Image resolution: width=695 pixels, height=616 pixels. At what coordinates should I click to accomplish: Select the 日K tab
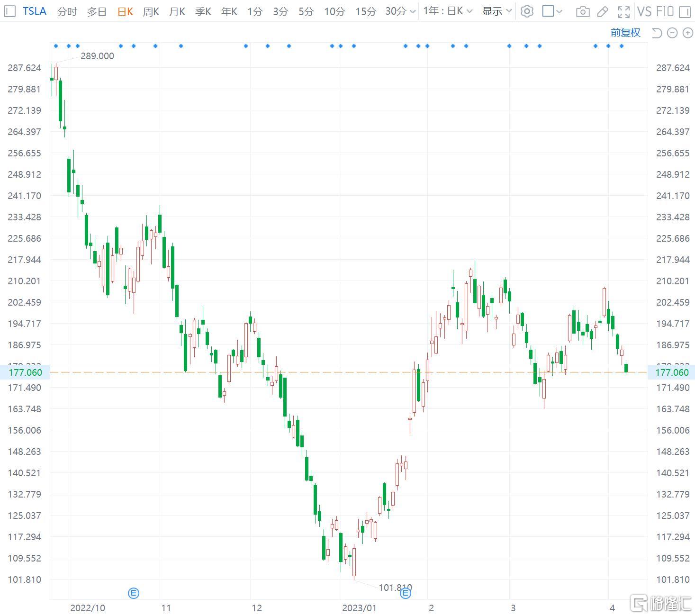pos(125,11)
